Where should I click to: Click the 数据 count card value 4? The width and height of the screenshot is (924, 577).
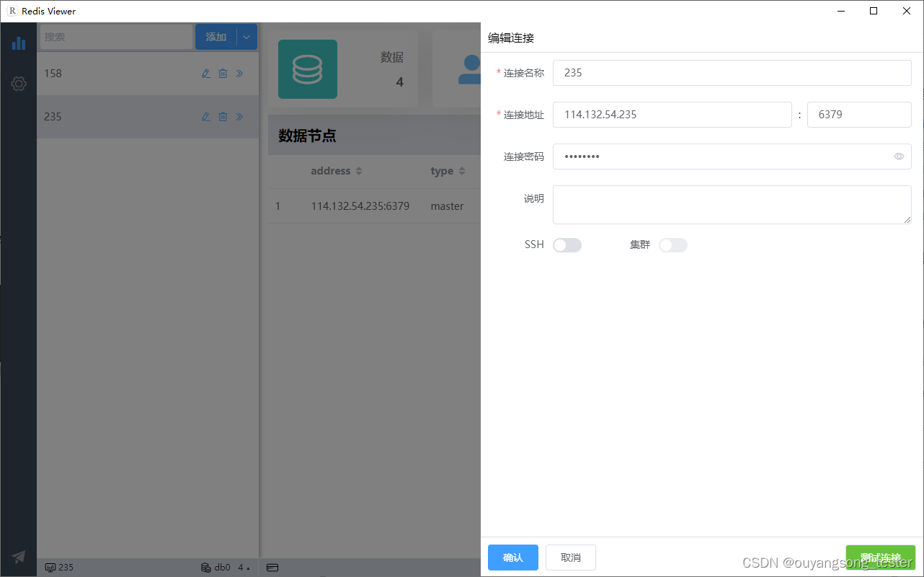pos(399,82)
